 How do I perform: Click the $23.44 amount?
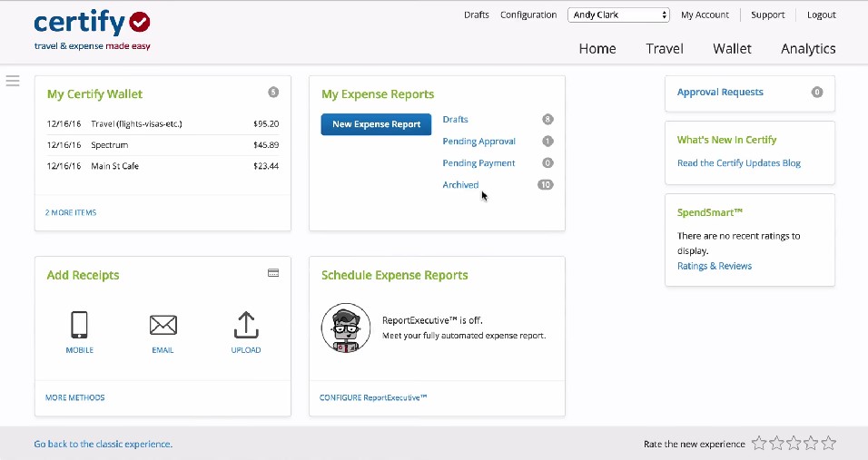[x=266, y=166]
